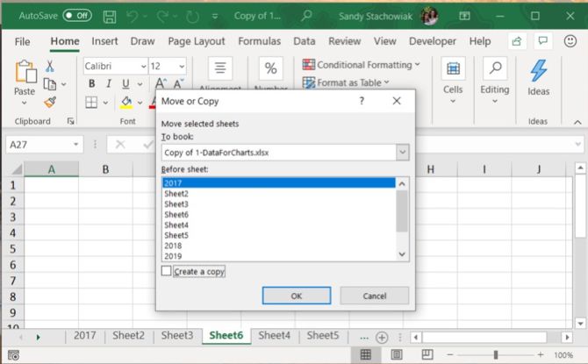Click the Cut scissors icon
Screen dimensions: 588x364
[49, 67]
